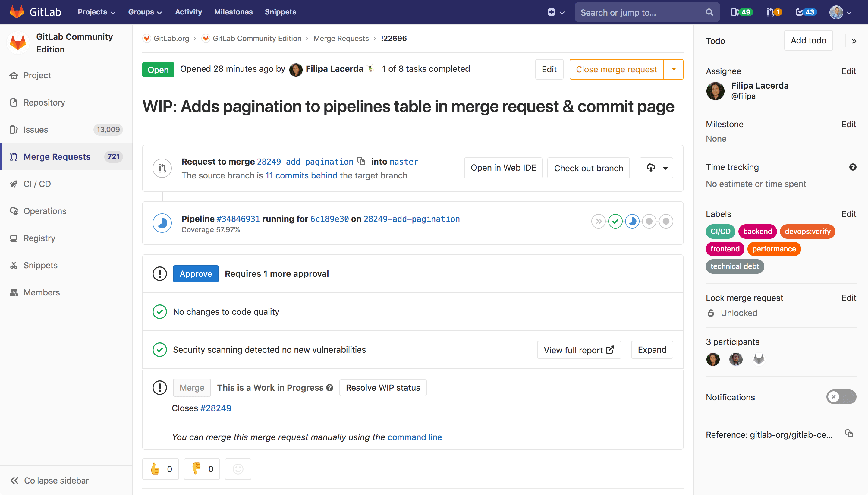
Task: Expand the Projects dropdown
Action: coord(96,12)
